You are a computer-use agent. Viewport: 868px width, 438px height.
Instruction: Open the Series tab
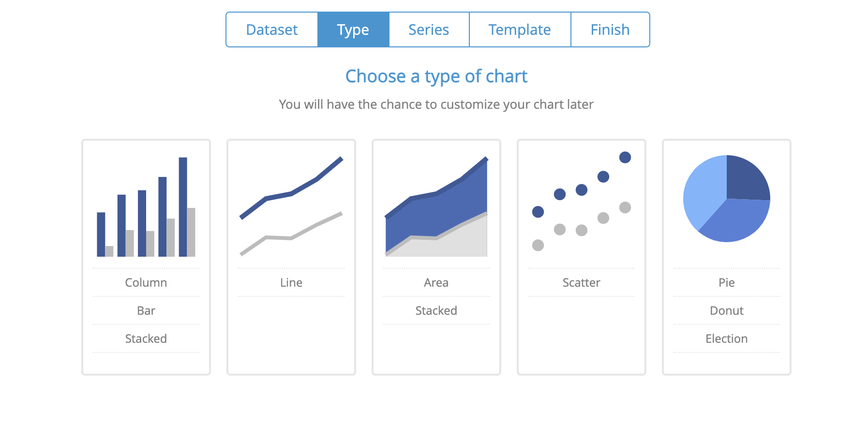click(429, 29)
